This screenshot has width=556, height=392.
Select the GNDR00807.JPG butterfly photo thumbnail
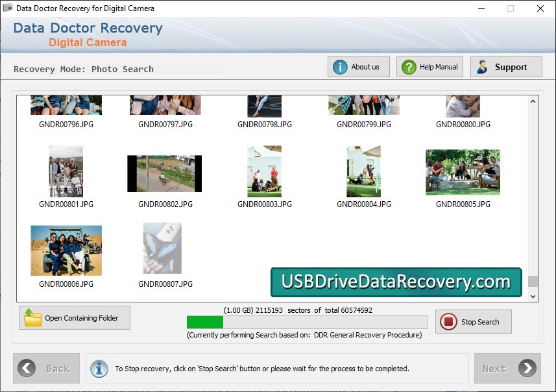(162, 248)
